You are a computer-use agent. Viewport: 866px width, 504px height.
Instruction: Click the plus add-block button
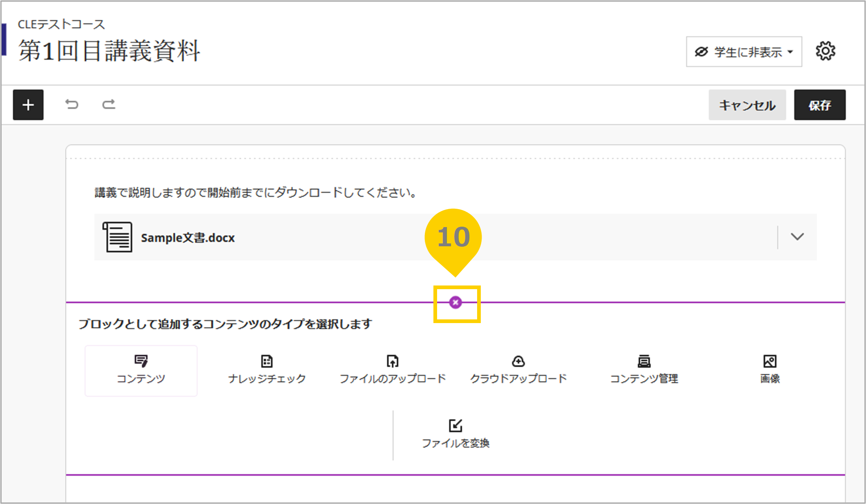[28, 105]
